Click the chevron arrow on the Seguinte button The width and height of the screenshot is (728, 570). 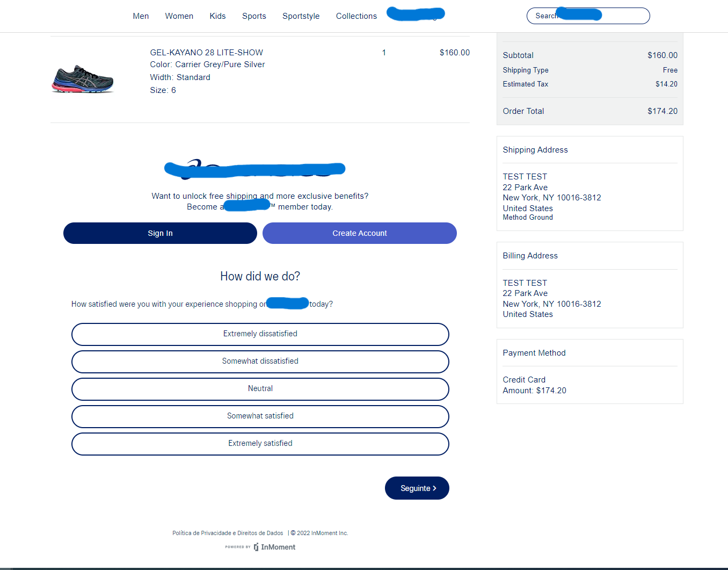434,488
